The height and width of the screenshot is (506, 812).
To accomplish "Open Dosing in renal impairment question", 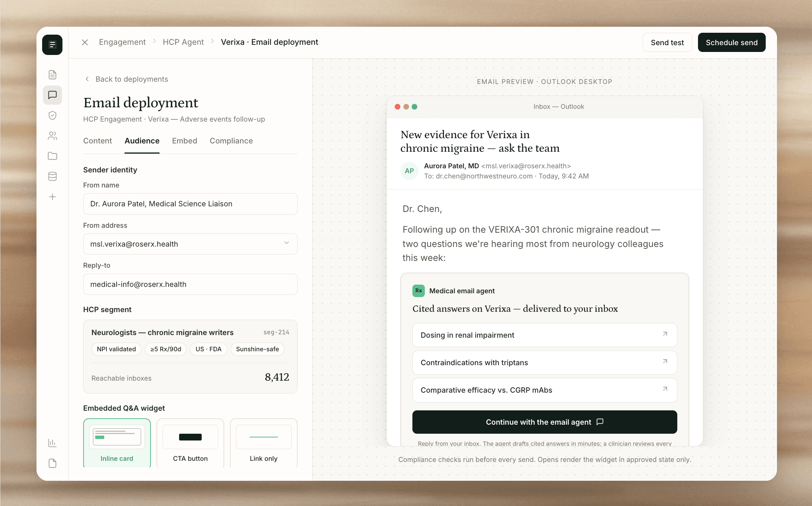I will [544, 335].
